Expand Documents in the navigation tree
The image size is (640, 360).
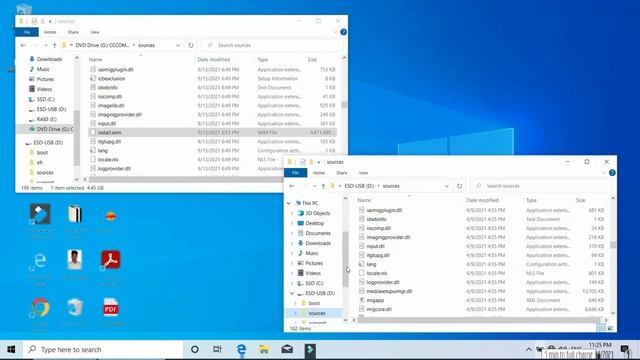click(292, 233)
